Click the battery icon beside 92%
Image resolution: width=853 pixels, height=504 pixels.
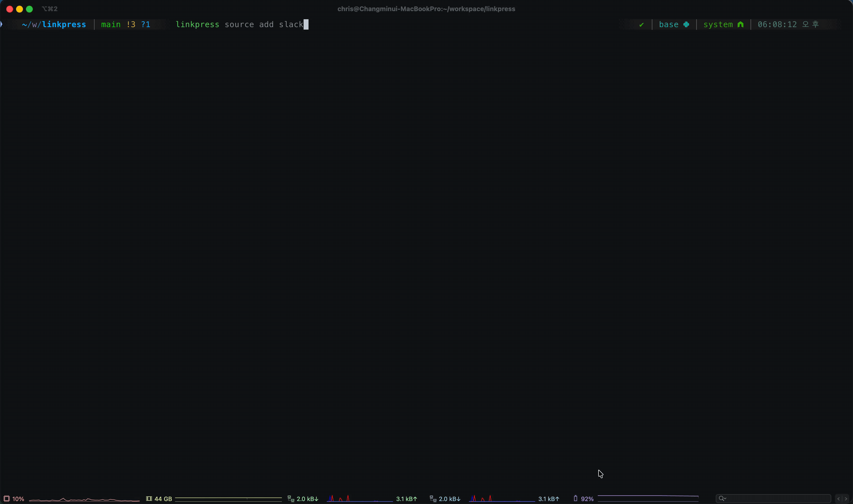575,498
